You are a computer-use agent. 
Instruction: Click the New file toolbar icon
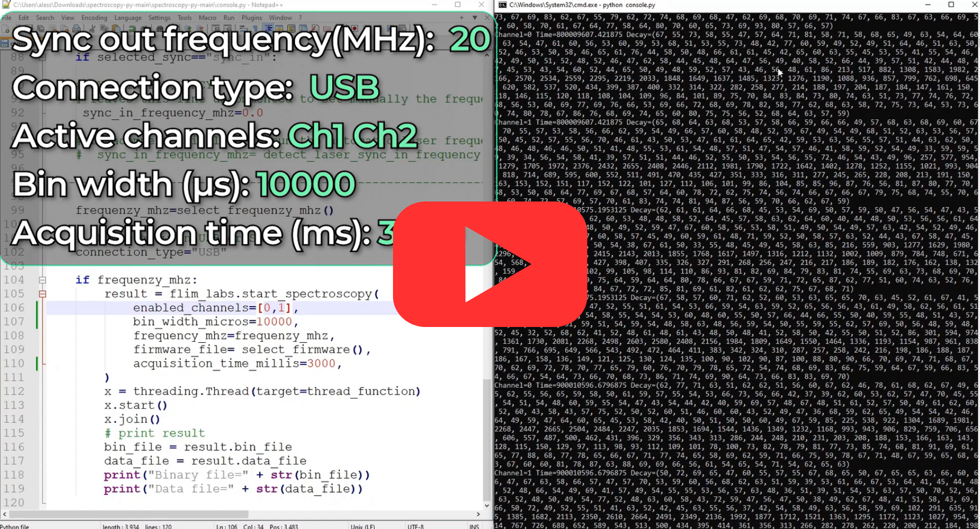6,29
